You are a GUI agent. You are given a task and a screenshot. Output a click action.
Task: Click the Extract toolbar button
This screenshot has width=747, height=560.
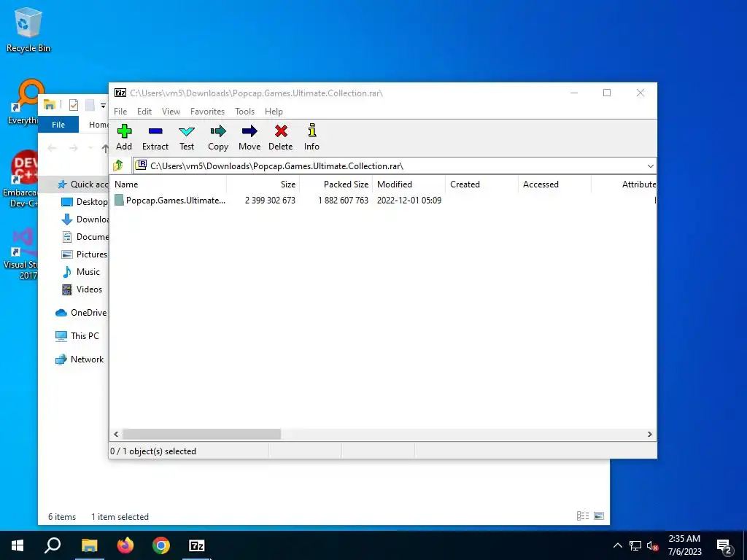click(155, 138)
